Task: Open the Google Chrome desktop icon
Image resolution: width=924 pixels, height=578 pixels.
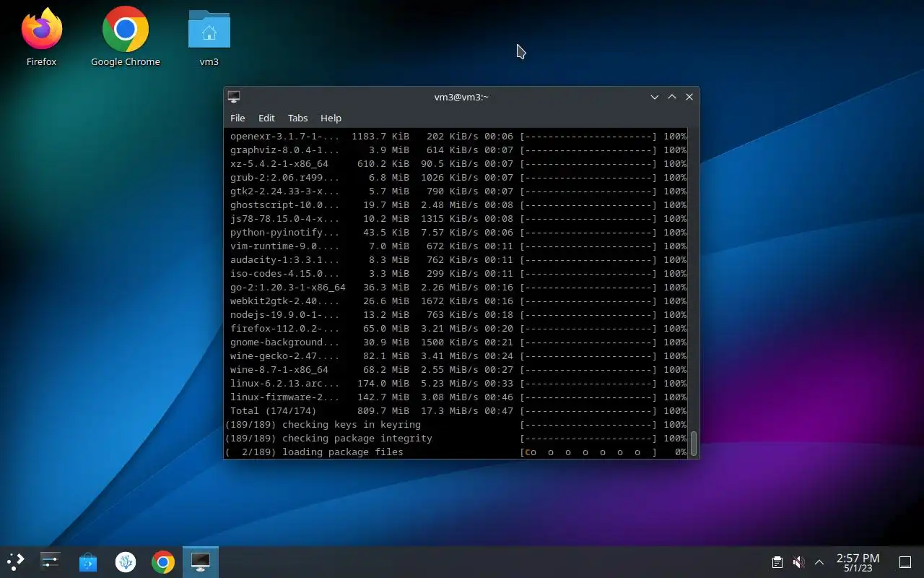Action: tap(126, 36)
